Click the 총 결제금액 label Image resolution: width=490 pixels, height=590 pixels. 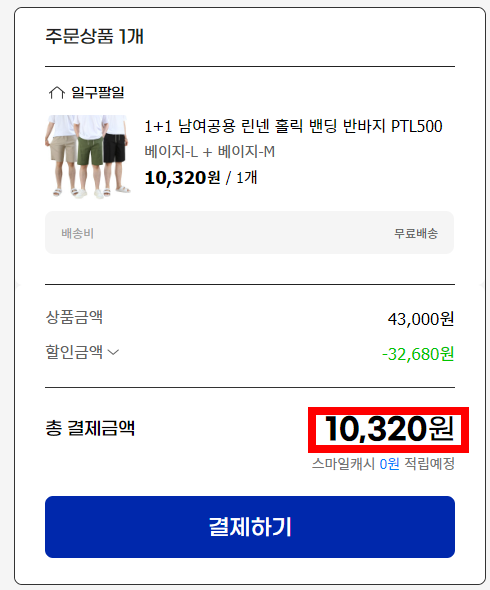pyautogui.click(x=90, y=428)
